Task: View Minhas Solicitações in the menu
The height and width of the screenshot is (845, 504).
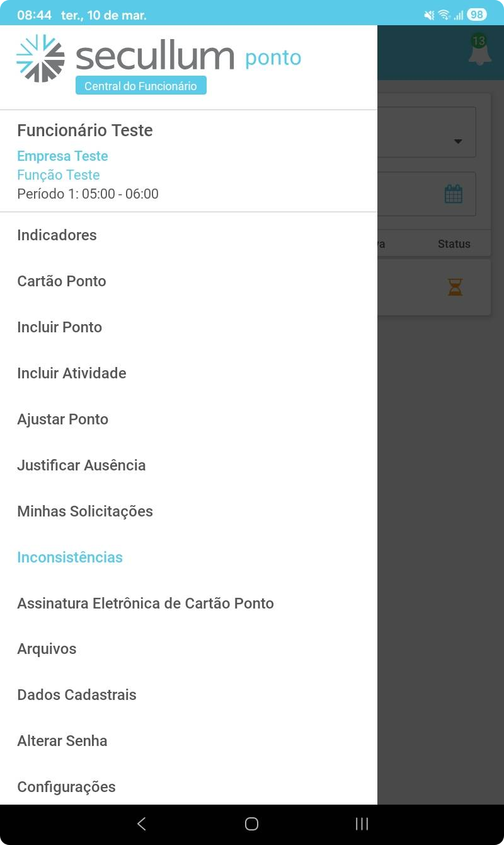Action: coord(85,511)
